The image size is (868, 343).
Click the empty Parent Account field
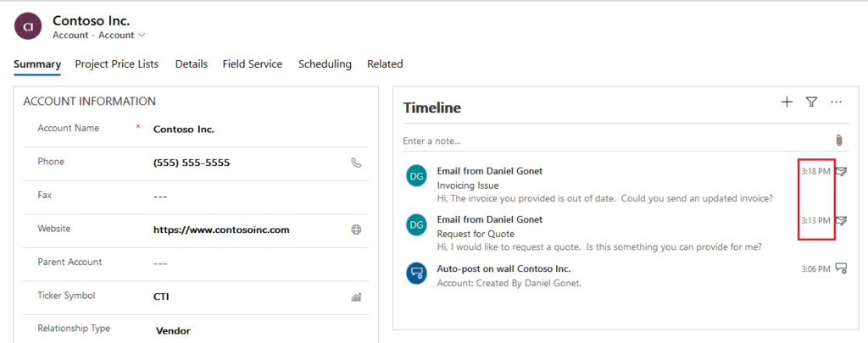point(160,263)
